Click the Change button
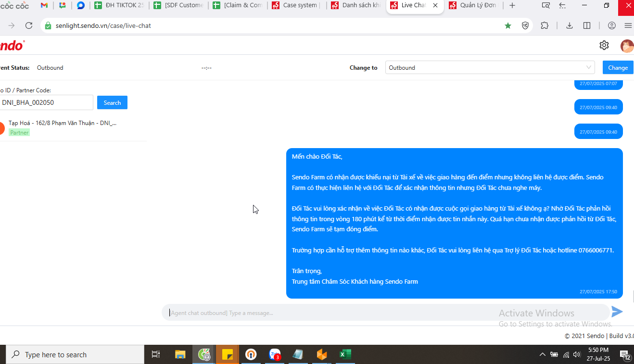Viewport: 634px width, 364px height. (618, 68)
